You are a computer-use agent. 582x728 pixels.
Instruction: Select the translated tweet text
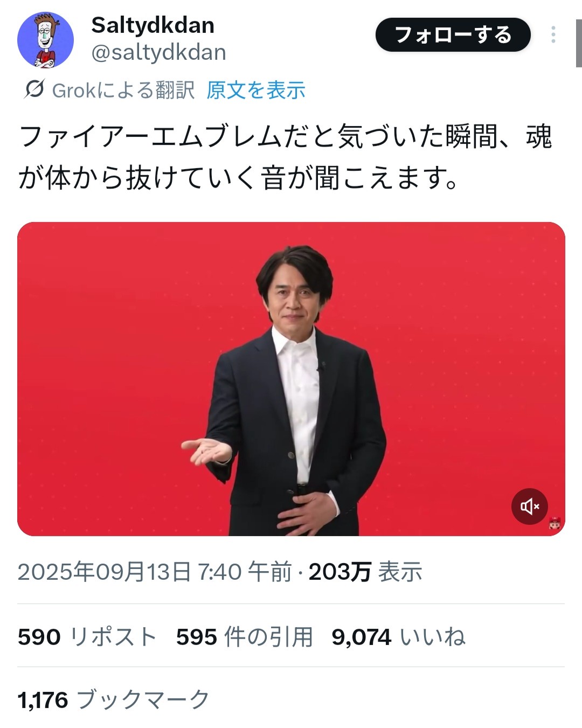pos(286,157)
